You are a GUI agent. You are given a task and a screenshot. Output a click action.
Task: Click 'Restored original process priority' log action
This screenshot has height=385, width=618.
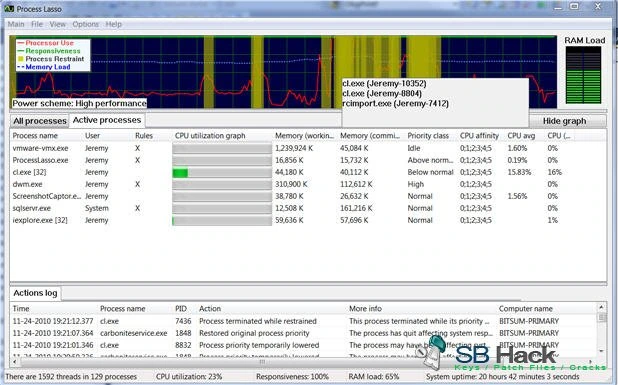click(254, 333)
